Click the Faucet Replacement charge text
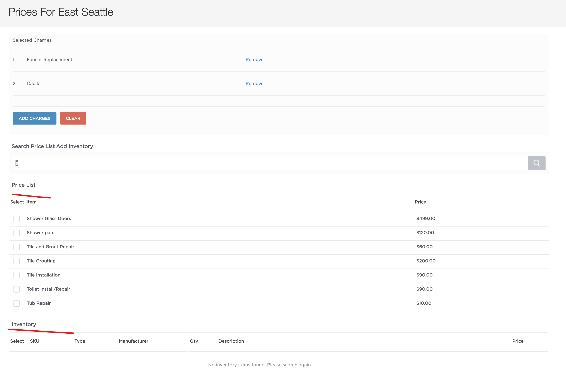 coord(50,60)
